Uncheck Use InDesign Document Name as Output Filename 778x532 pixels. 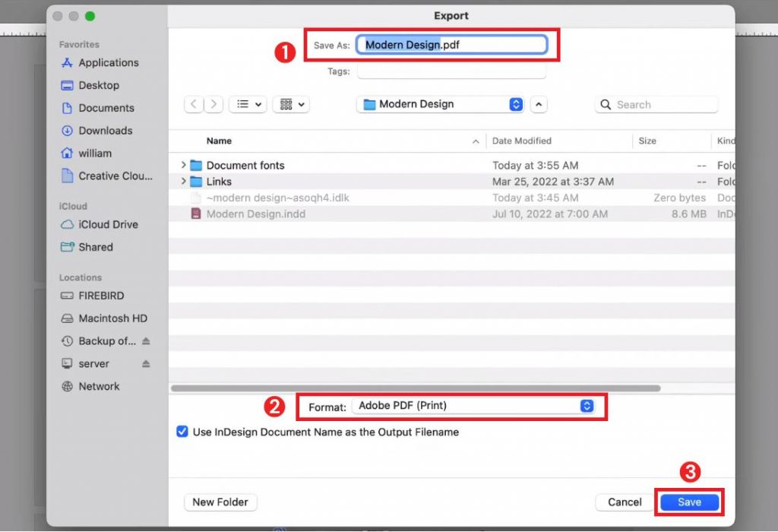(182, 432)
